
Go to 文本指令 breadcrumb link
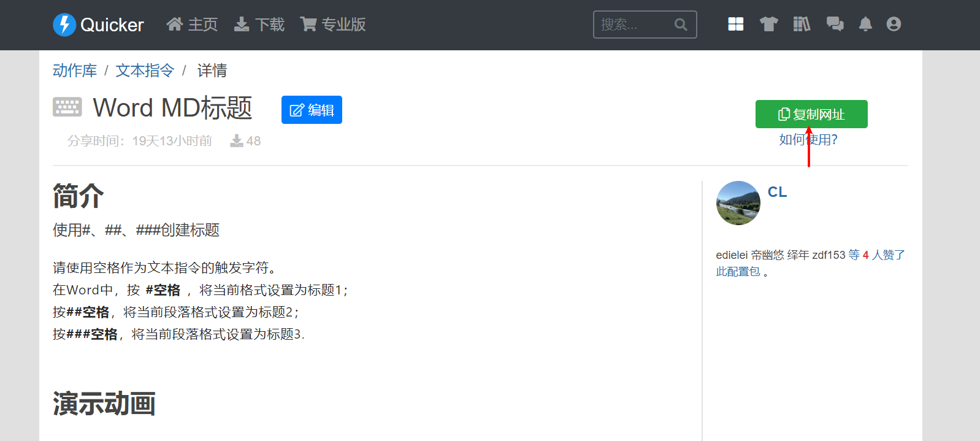pos(145,71)
